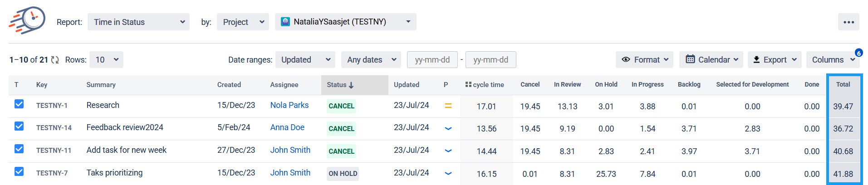Open issue TESTNY-14

54,128
